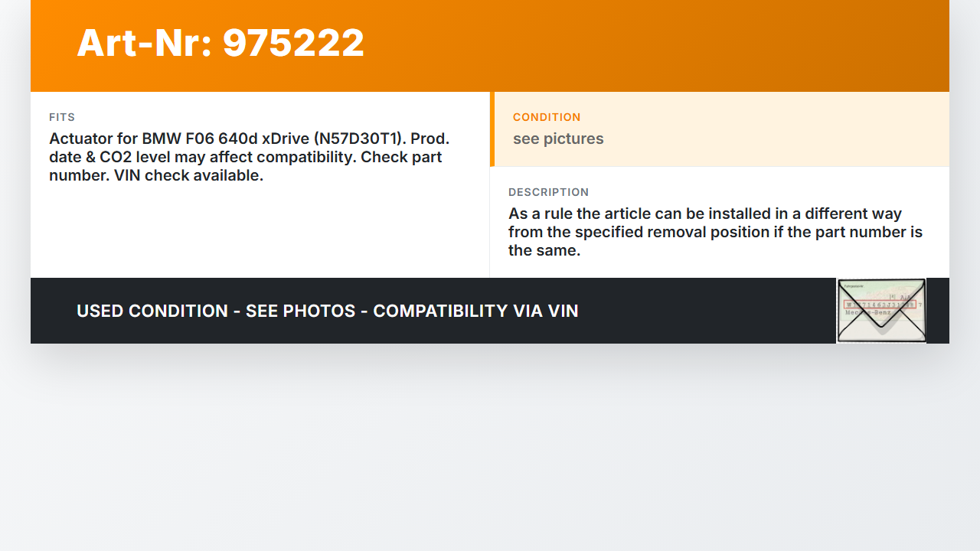Screen dimensions: 980x551
Task: Click the DESCRIPTION label
Action: (x=549, y=192)
